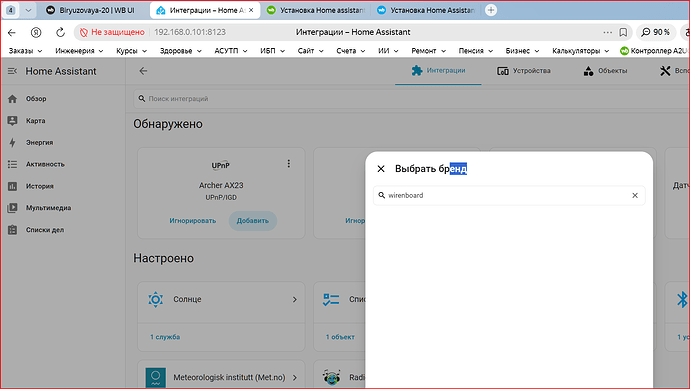Open the Солнце integration
The height and width of the screenshot is (389, 690).
pyautogui.click(x=221, y=299)
